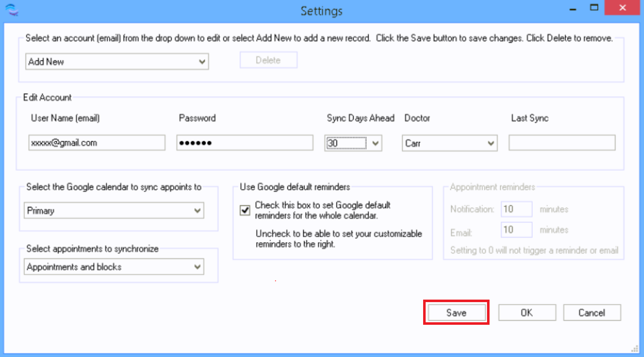Close the Settings dialog window
Viewport: 644px width, 357px height.
pos(622,8)
